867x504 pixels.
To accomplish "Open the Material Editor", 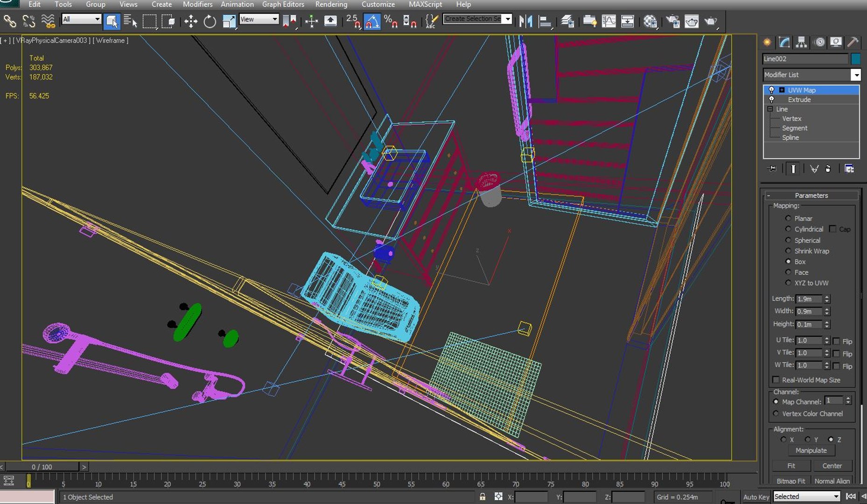I will pyautogui.click(x=650, y=21).
